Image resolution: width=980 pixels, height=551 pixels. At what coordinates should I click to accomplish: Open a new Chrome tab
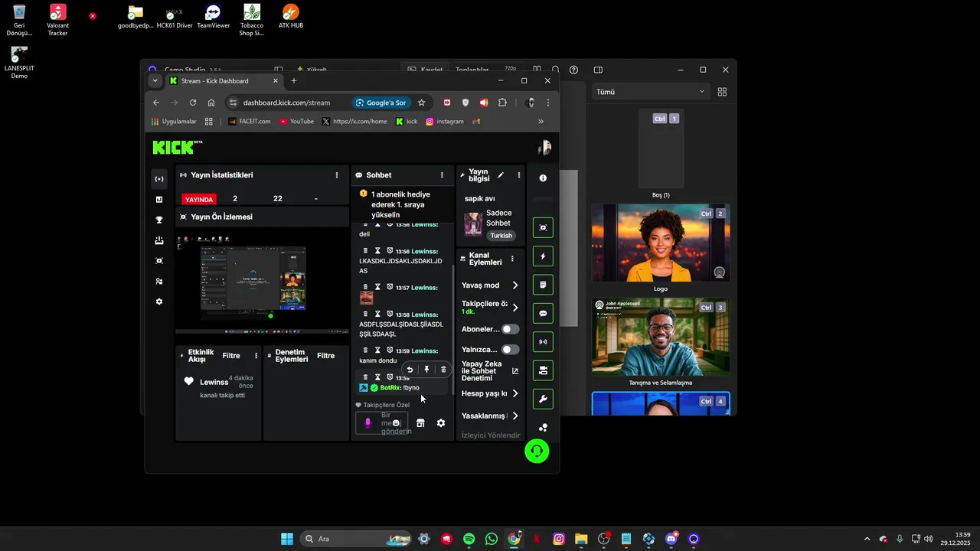[293, 80]
